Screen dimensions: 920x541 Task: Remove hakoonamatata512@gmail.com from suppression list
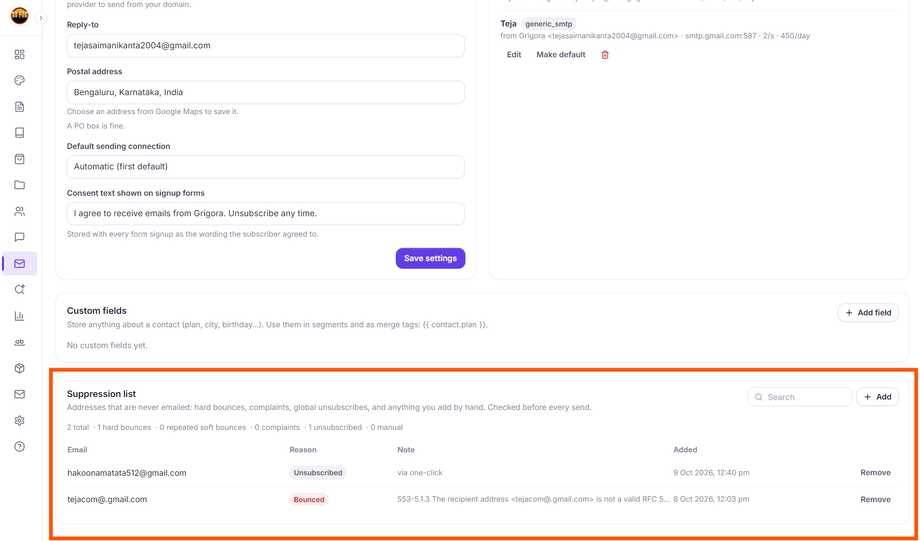point(875,472)
